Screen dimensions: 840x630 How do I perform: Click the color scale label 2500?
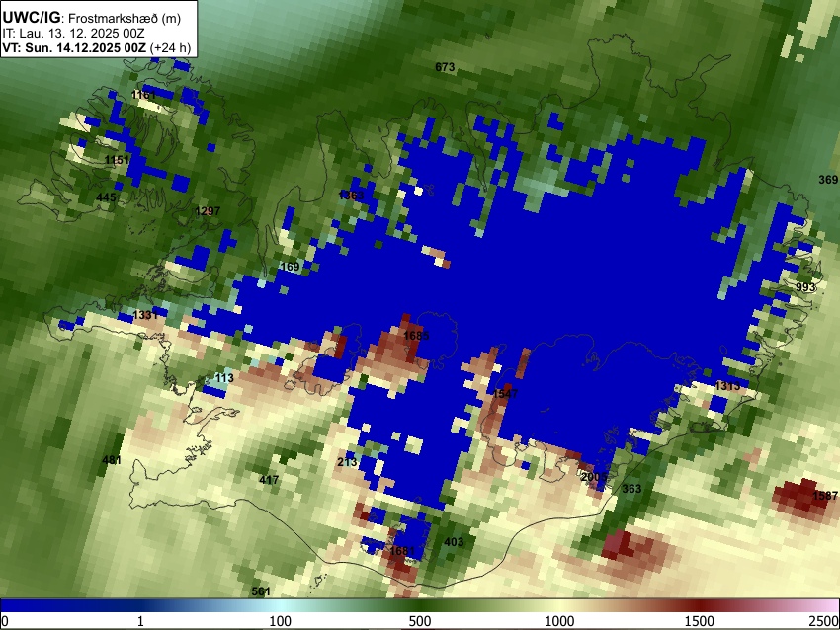tap(825, 621)
